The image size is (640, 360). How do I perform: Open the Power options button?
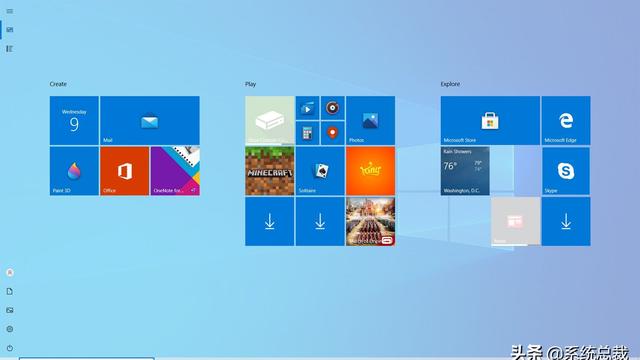(x=10, y=348)
